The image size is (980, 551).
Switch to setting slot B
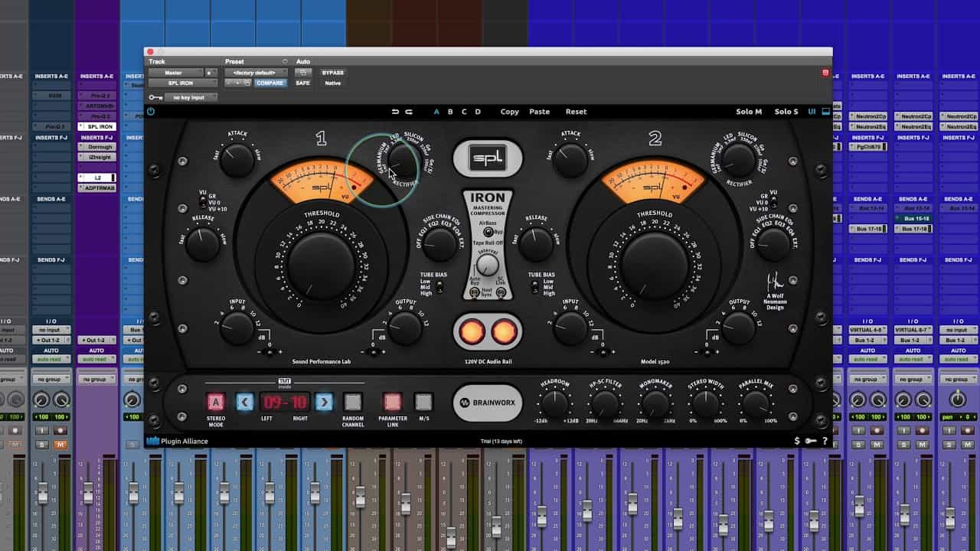pyautogui.click(x=449, y=111)
